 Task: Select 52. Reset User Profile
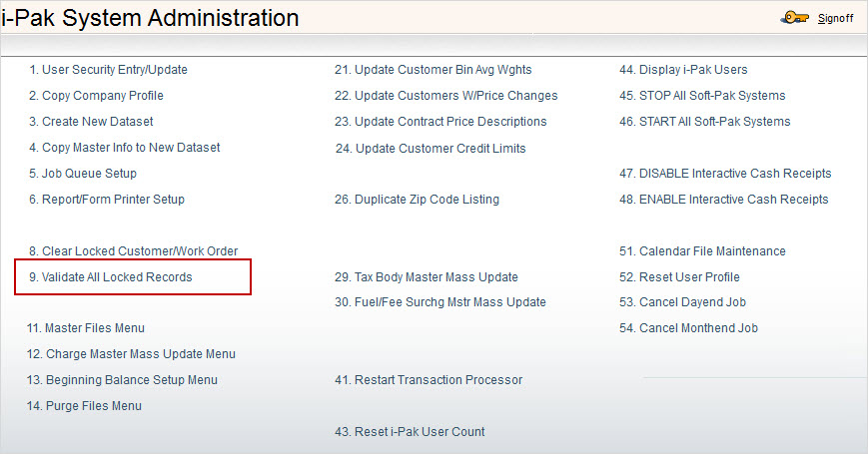680,277
